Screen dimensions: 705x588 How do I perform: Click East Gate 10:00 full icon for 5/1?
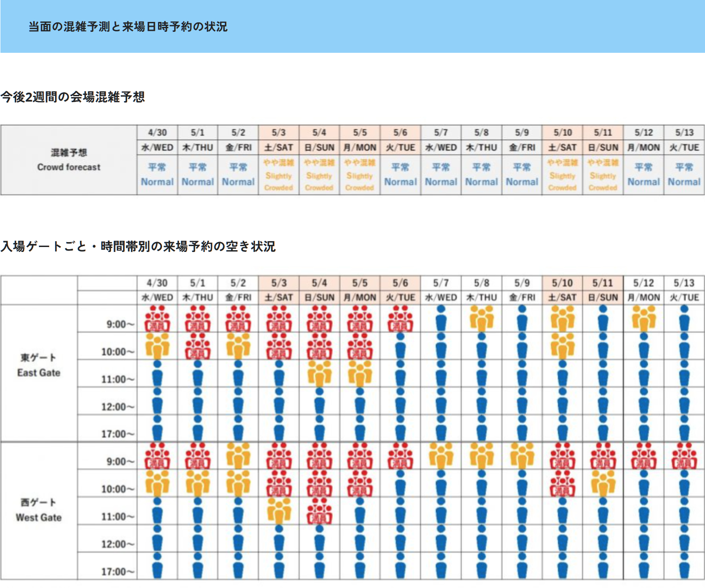[198, 346]
